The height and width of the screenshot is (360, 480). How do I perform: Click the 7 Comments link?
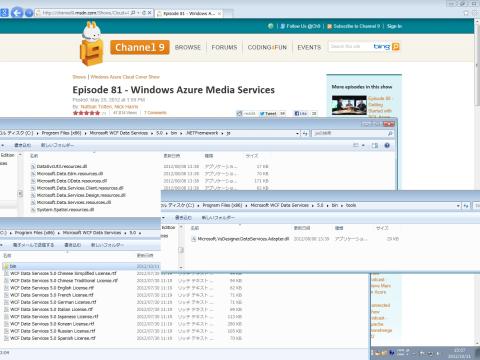point(155,113)
